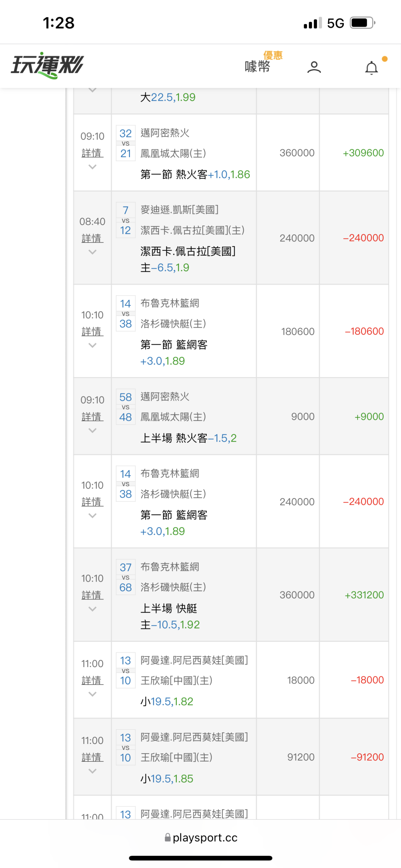
Task: Go to the 玩運彩 logo homepage
Action: click(48, 65)
